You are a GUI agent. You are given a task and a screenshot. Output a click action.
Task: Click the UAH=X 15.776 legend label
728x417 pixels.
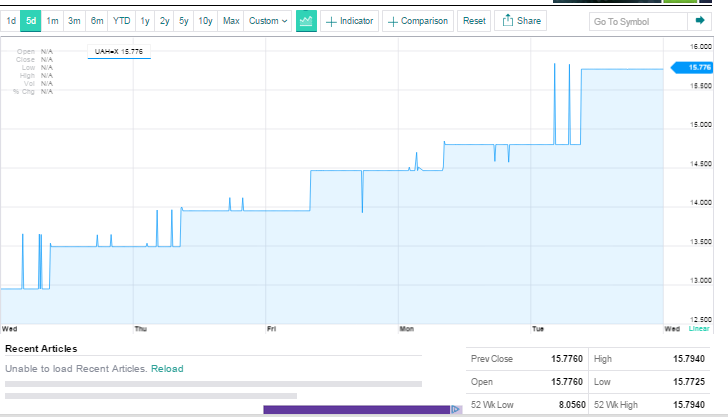pyautogui.click(x=119, y=52)
